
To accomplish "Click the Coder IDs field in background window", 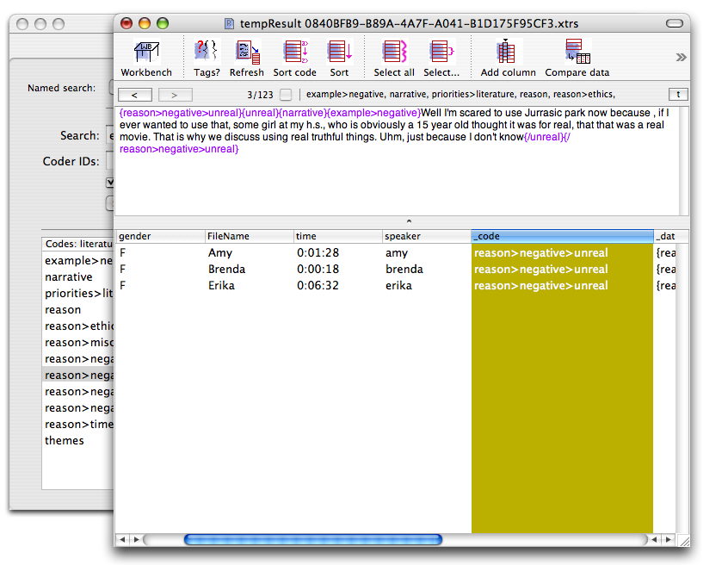I will coord(110,161).
